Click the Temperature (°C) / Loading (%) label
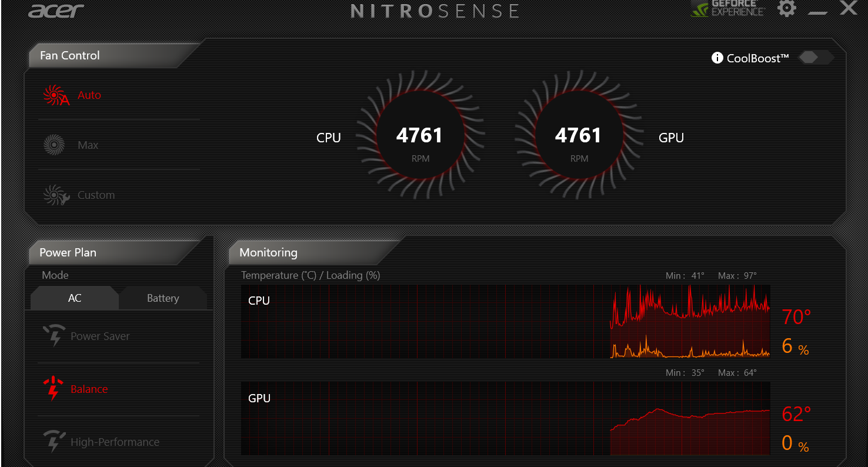 [311, 275]
